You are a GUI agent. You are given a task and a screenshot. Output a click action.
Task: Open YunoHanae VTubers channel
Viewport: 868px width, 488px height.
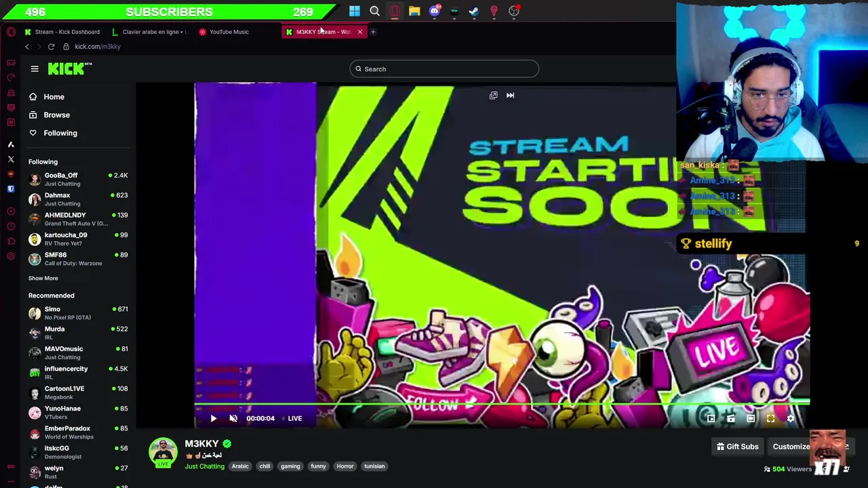(x=78, y=412)
